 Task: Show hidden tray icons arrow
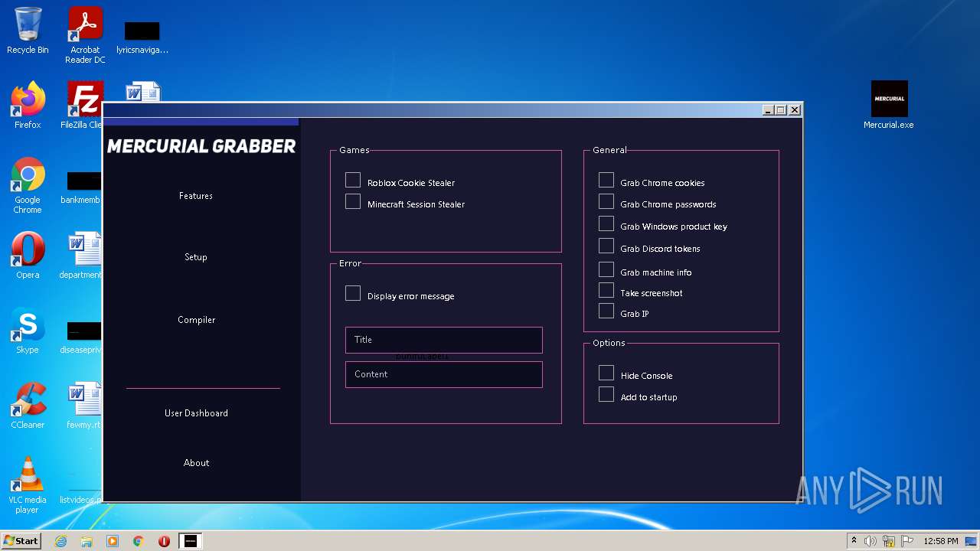tap(854, 540)
